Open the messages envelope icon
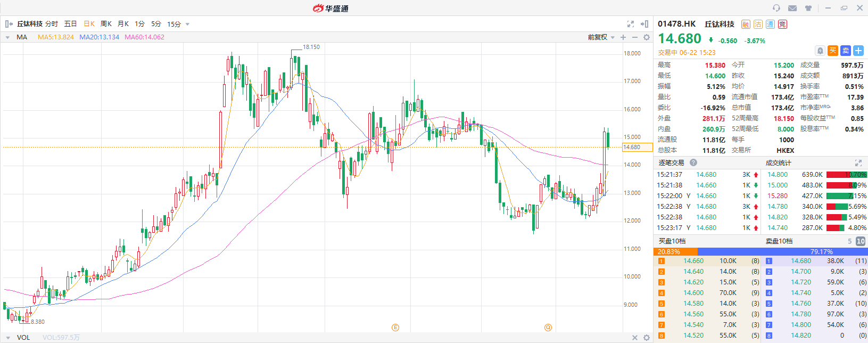Viewport: 868px width, 343px height. tap(792, 8)
